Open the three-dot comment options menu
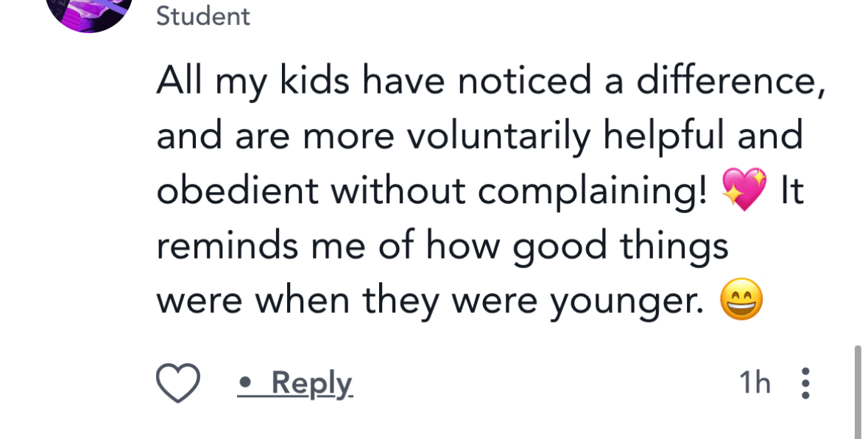 tap(805, 384)
